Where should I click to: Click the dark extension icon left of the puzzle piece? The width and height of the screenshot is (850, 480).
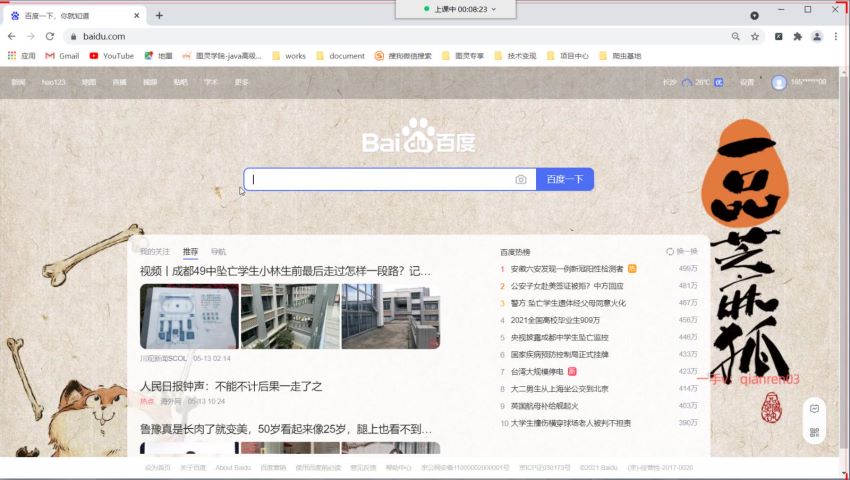pos(778,36)
